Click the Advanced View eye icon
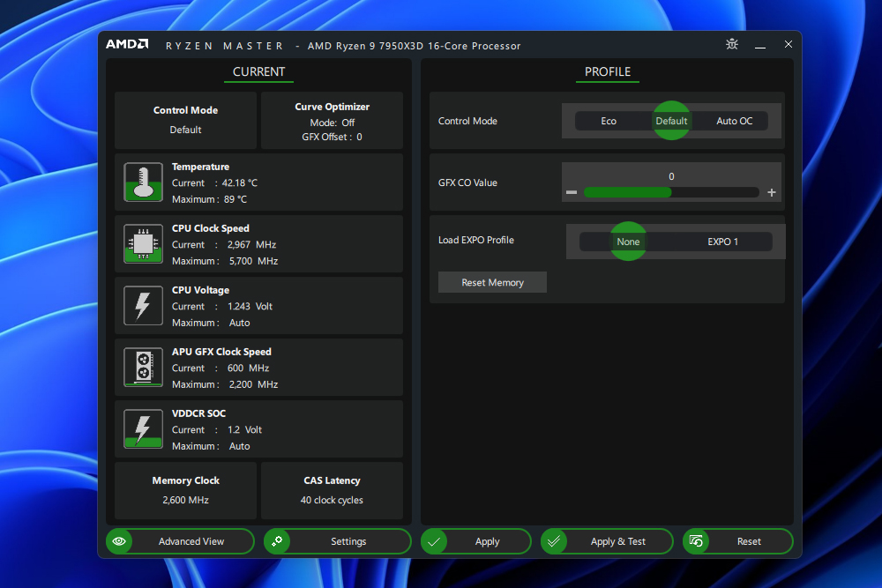Screen dimensions: 882x588 pyautogui.click(x=120, y=541)
